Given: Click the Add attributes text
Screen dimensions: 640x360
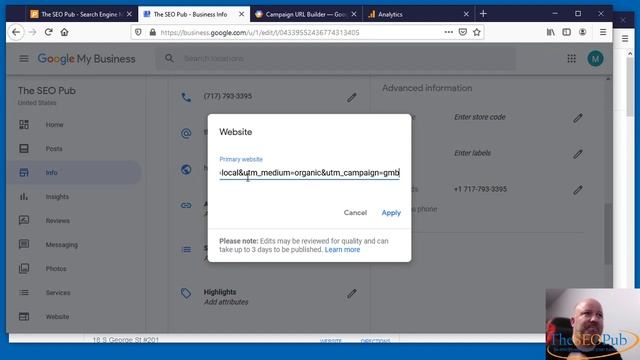Looking at the screenshot, I should click(x=226, y=302).
